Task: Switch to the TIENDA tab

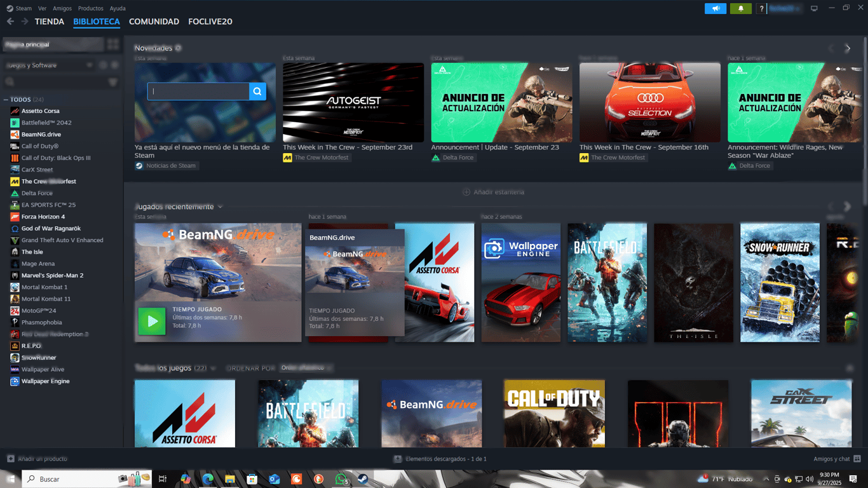Action: click(x=50, y=22)
